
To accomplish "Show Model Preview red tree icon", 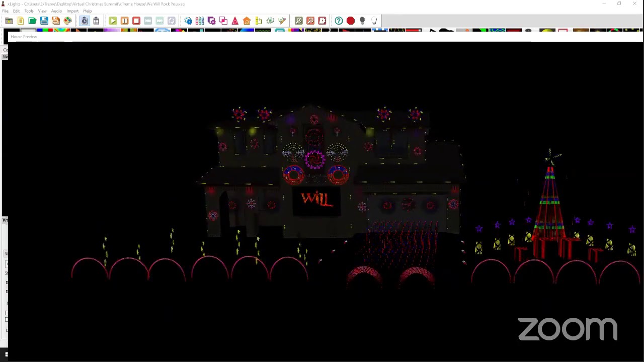I will point(235,21).
